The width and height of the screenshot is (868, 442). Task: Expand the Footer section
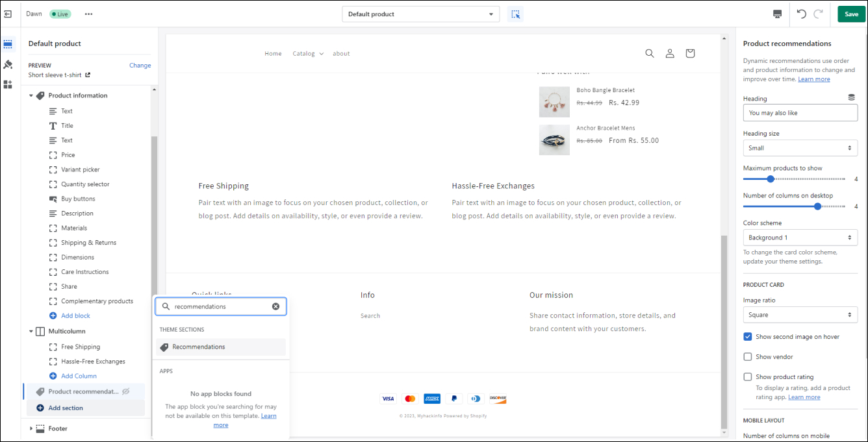31,428
